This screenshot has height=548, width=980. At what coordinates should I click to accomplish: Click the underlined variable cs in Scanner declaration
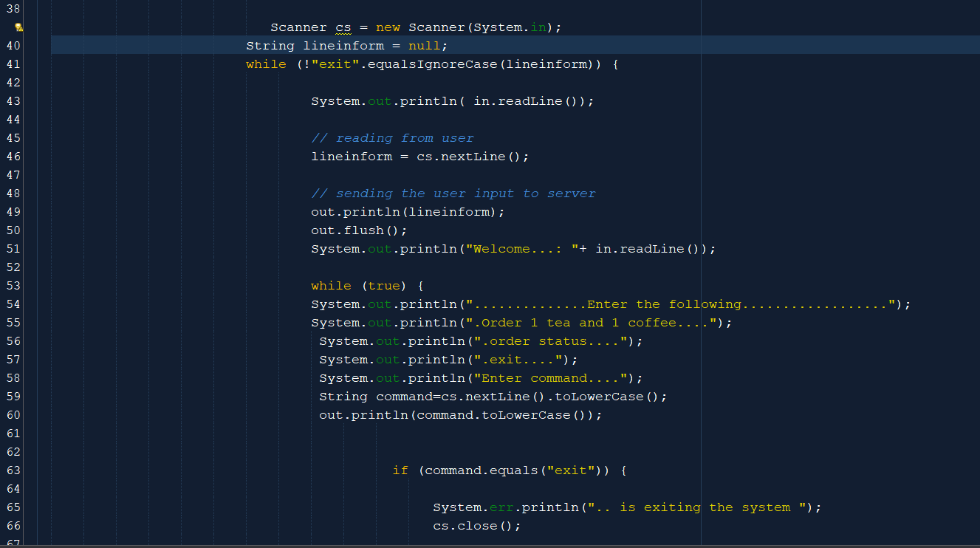click(343, 27)
